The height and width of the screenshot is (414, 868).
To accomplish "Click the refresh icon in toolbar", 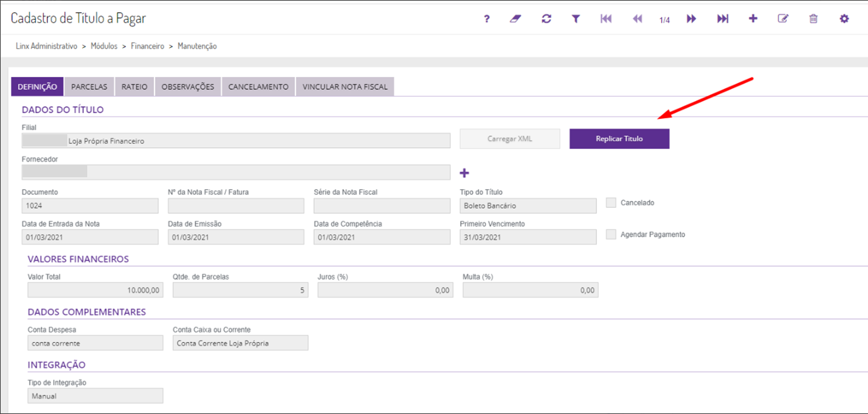I will click(x=546, y=19).
